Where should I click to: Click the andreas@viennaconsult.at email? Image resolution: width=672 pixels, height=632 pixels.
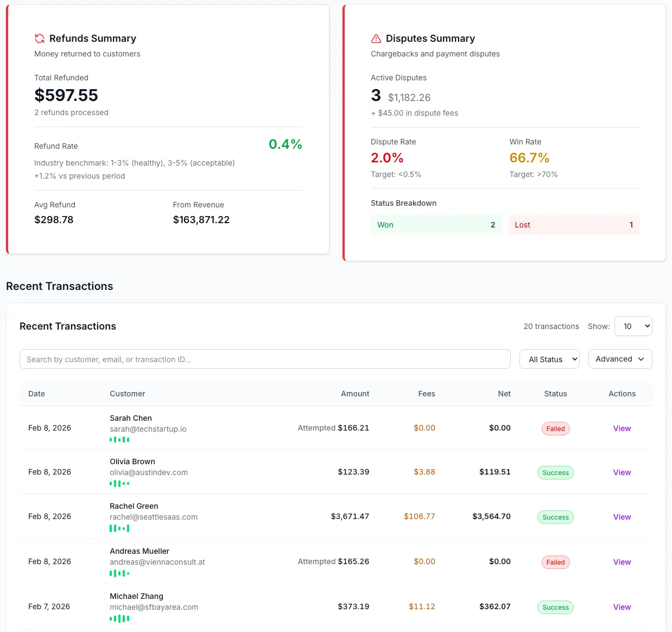pyautogui.click(x=157, y=562)
